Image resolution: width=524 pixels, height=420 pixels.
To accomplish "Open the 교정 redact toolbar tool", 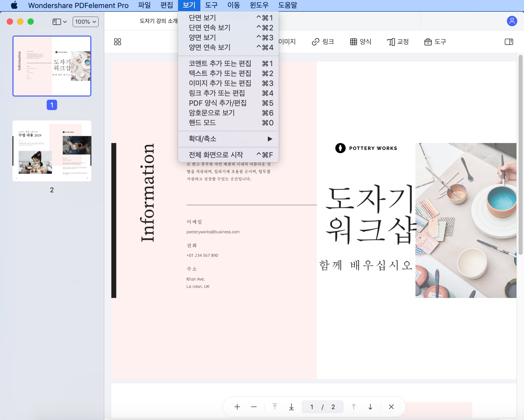I will (x=398, y=42).
